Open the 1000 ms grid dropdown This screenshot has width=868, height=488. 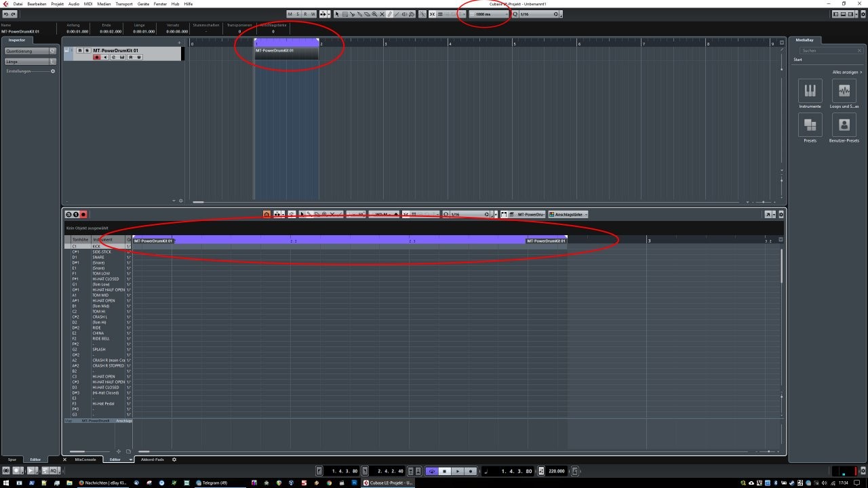489,14
